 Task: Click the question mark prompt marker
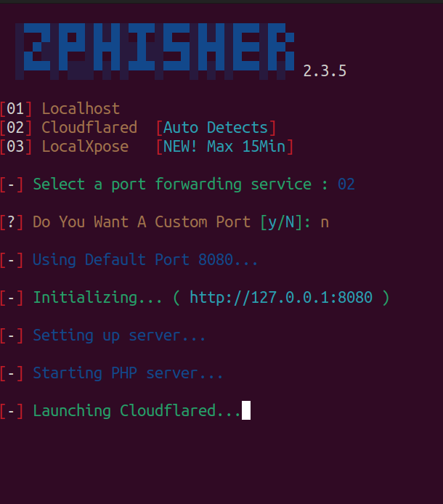pyautogui.click(x=12, y=222)
